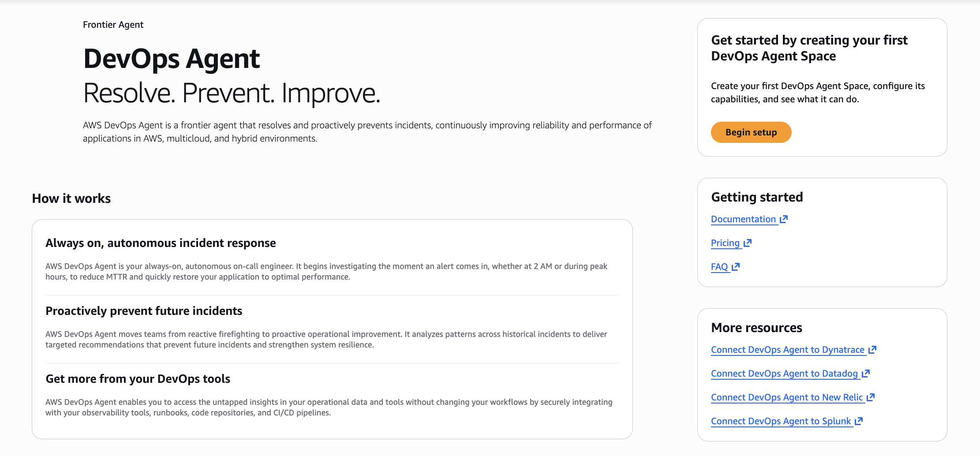The image size is (980, 456).
Task: Go to Connect DevOps Agent to Splunk link
Action: coord(781,421)
